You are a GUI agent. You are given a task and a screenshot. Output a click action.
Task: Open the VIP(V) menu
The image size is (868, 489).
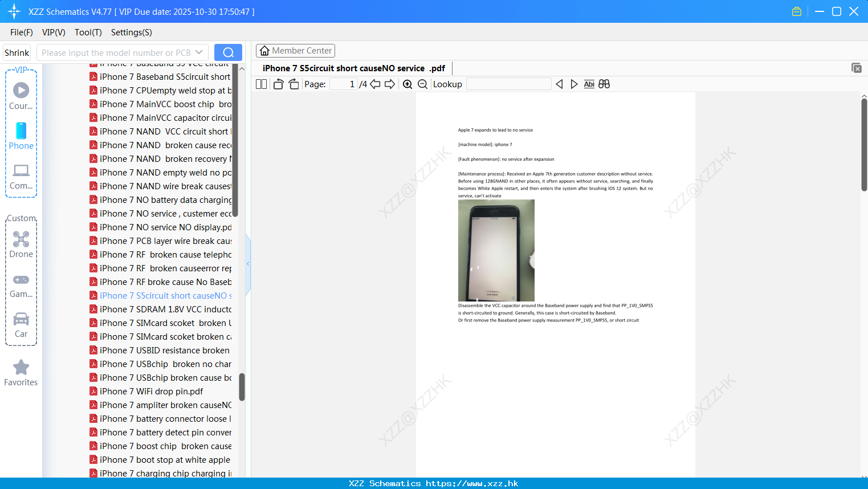click(54, 32)
